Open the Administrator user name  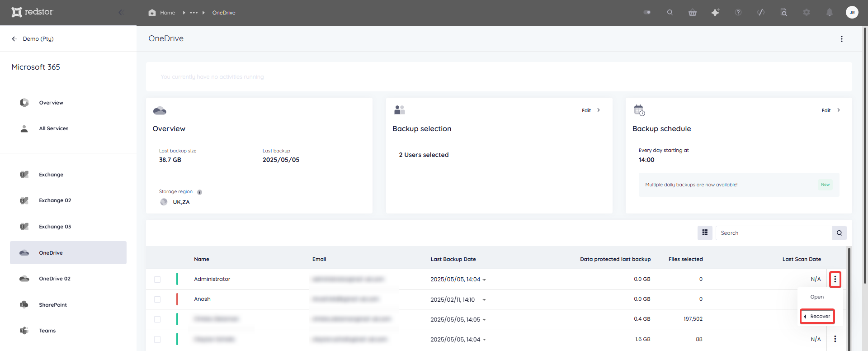point(212,279)
